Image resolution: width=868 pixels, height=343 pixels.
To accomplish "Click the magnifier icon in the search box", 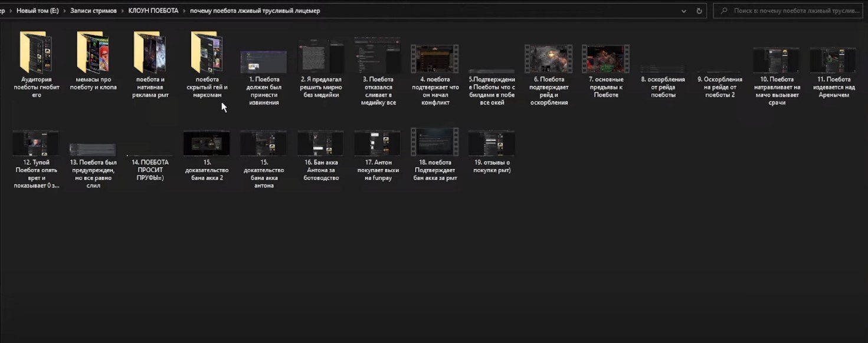I will (723, 11).
